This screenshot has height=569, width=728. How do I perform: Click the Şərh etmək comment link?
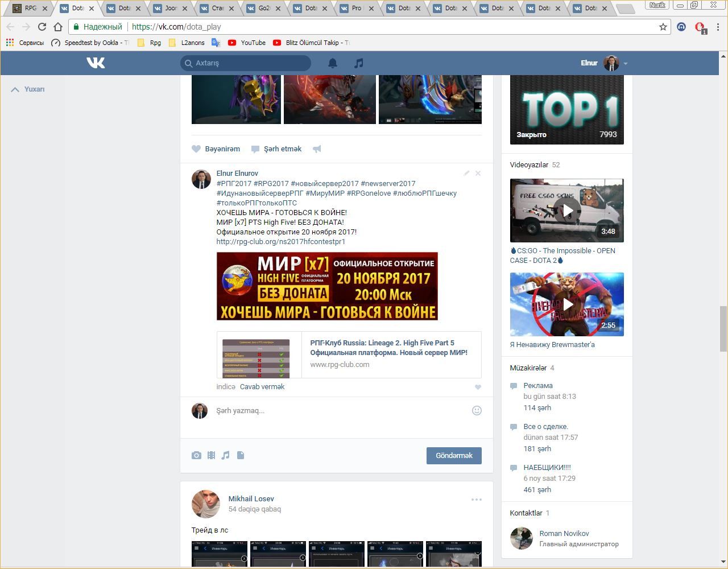276,149
